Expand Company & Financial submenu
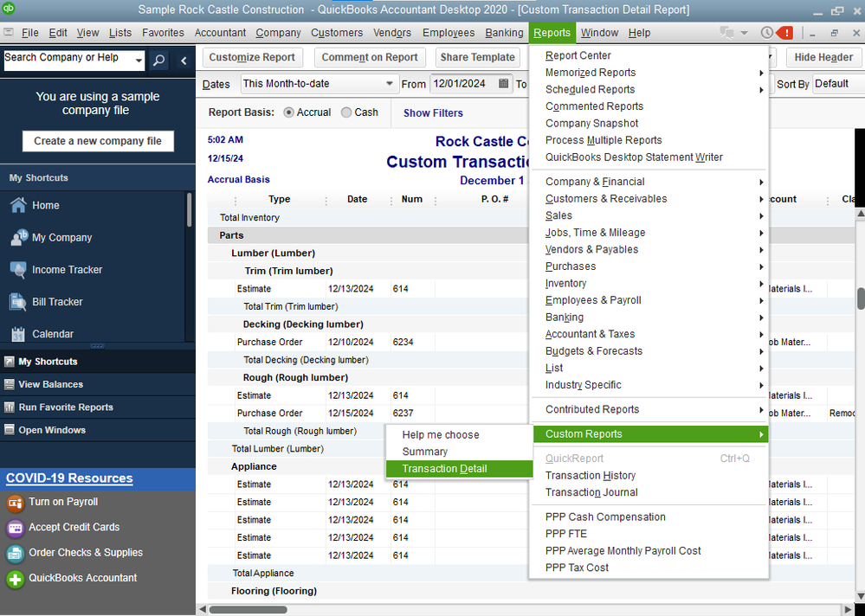This screenshot has width=865, height=616. (761, 182)
